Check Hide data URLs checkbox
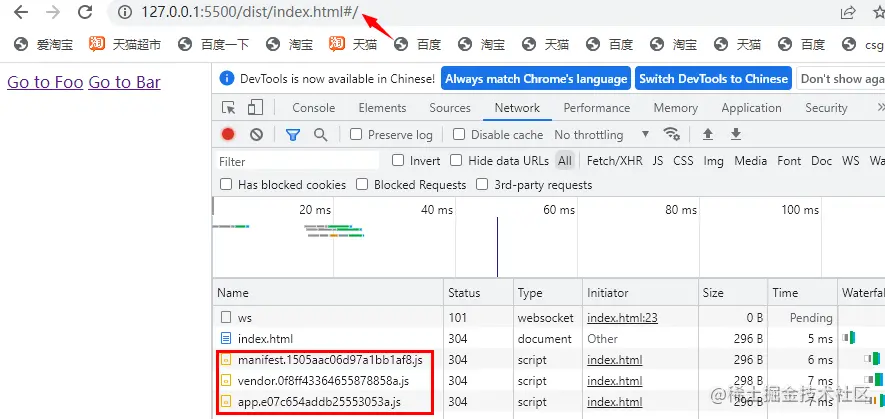This screenshot has height=419, width=885. click(456, 161)
